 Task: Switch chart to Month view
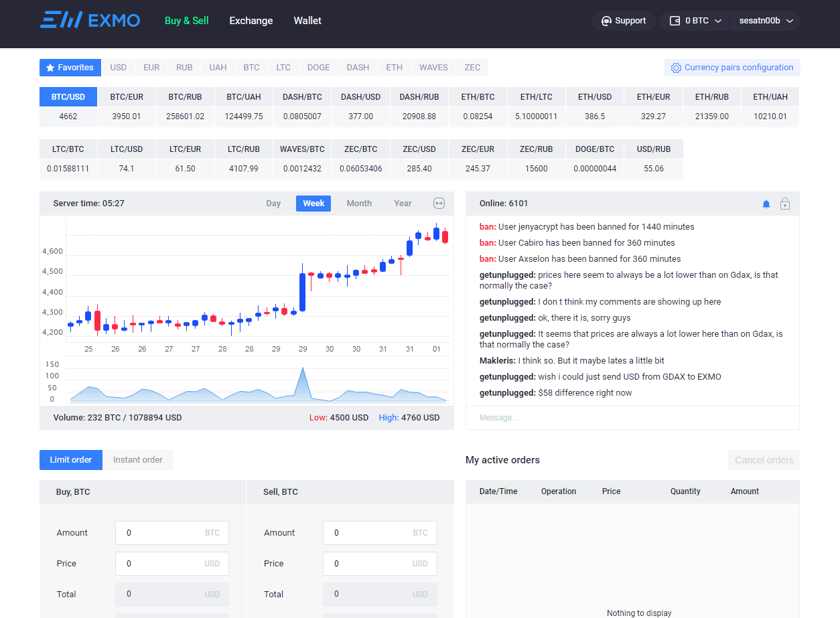point(359,204)
